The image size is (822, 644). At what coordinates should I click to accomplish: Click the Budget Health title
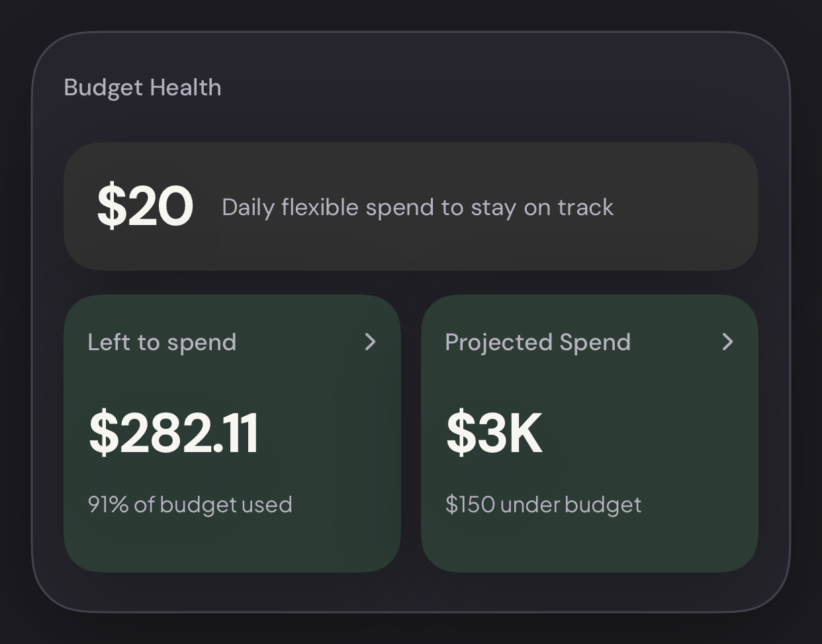pos(142,88)
